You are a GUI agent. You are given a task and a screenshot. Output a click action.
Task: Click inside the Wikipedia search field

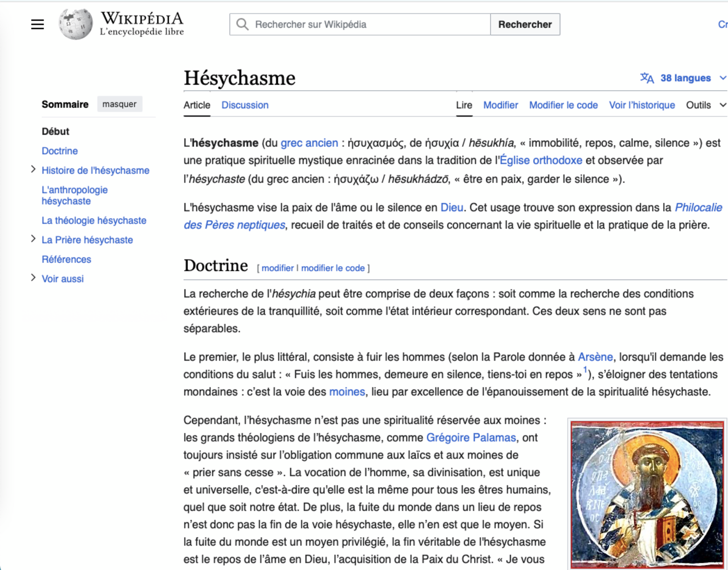367,24
